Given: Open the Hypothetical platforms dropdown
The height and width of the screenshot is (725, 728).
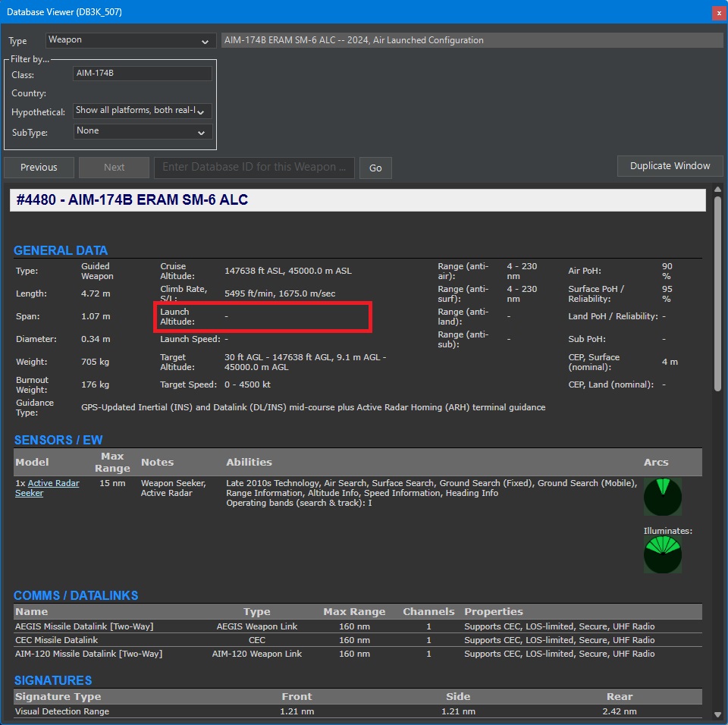Looking at the screenshot, I should (142, 111).
